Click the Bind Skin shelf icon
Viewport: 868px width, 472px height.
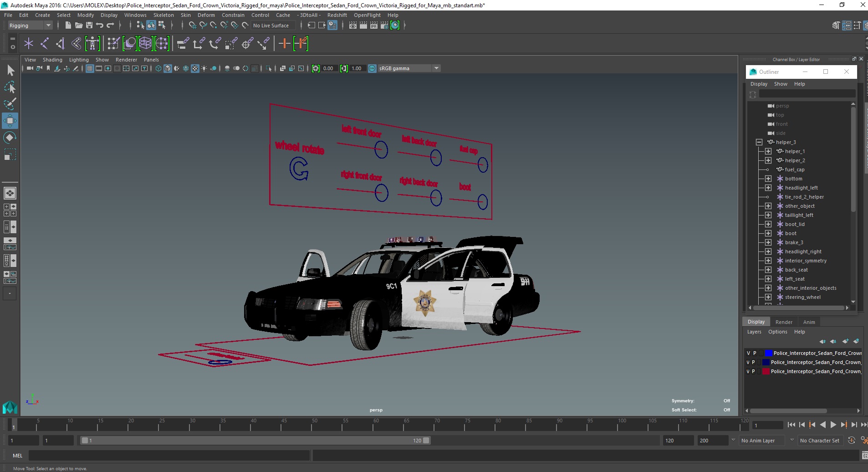pyautogui.click(x=77, y=44)
